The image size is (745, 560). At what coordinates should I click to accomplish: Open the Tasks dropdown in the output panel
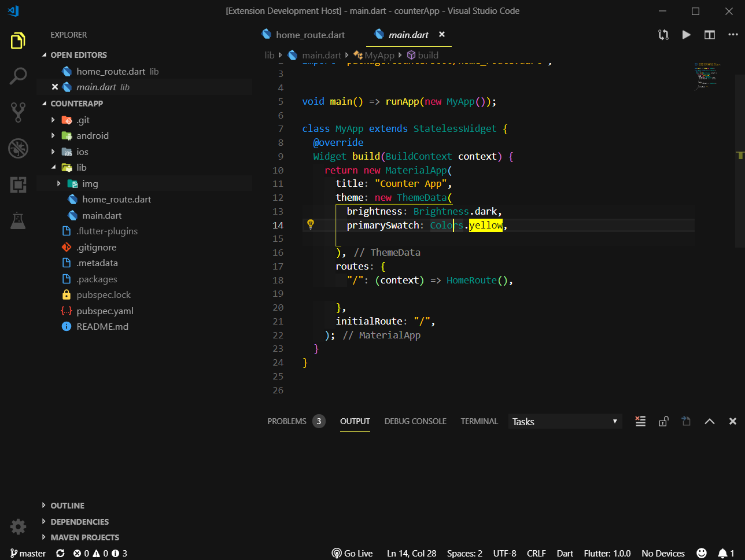point(565,421)
